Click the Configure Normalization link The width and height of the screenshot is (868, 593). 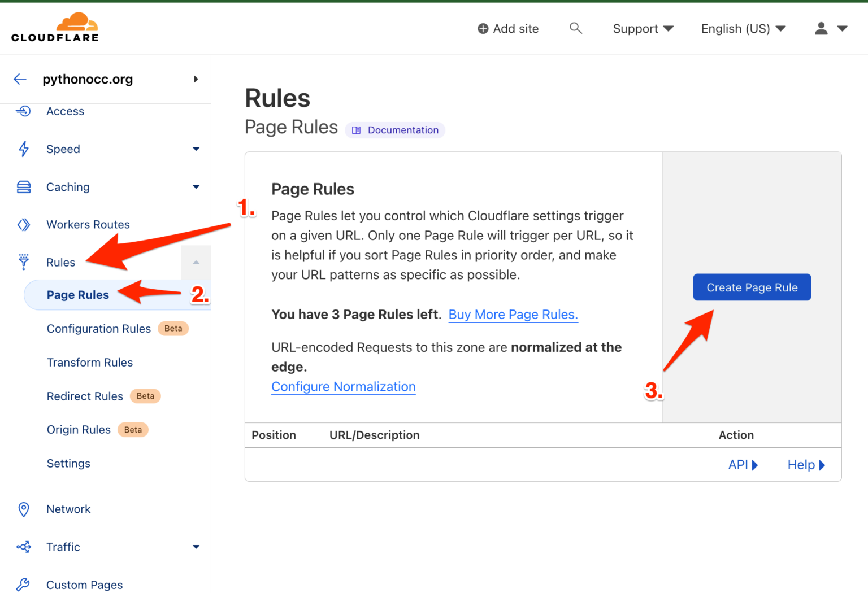[x=343, y=386]
